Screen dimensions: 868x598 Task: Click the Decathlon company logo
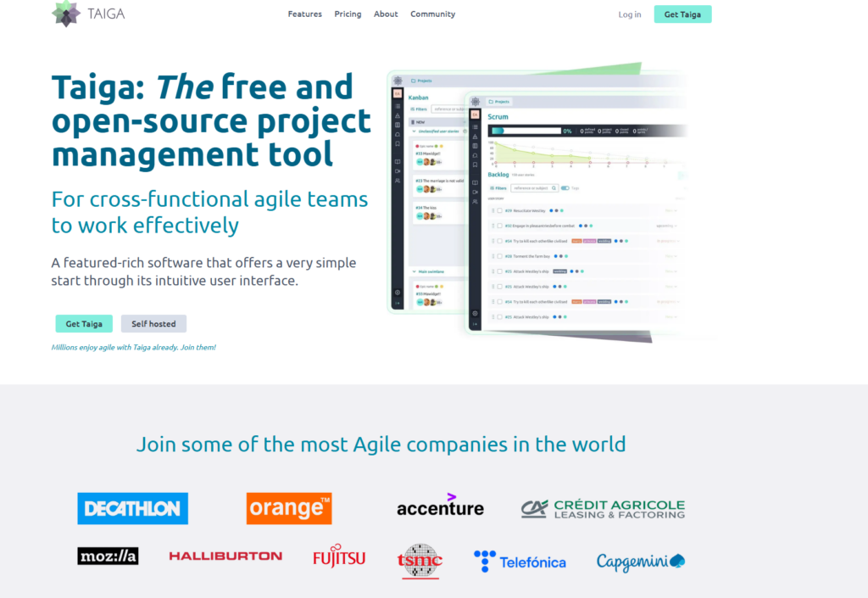click(132, 508)
